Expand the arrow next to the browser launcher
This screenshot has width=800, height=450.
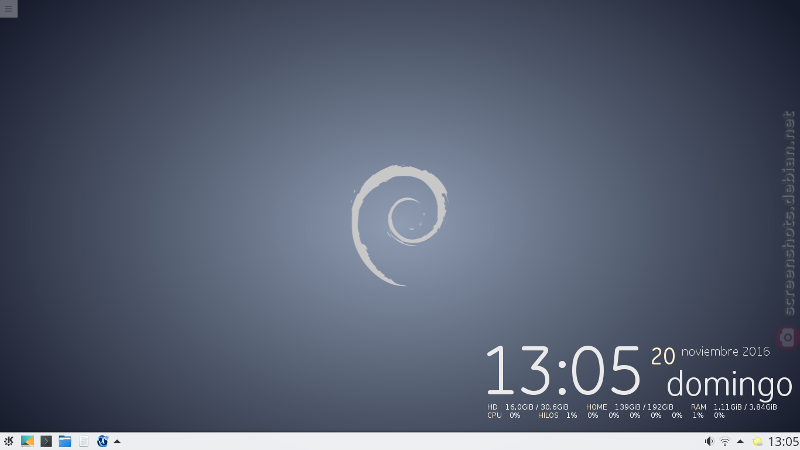[117, 441]
